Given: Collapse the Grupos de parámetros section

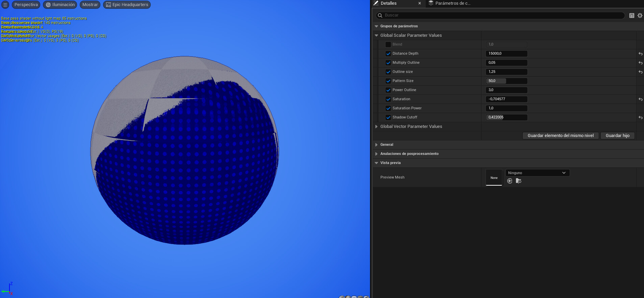Looking at the screenshot, I should [x=376, y=26].
